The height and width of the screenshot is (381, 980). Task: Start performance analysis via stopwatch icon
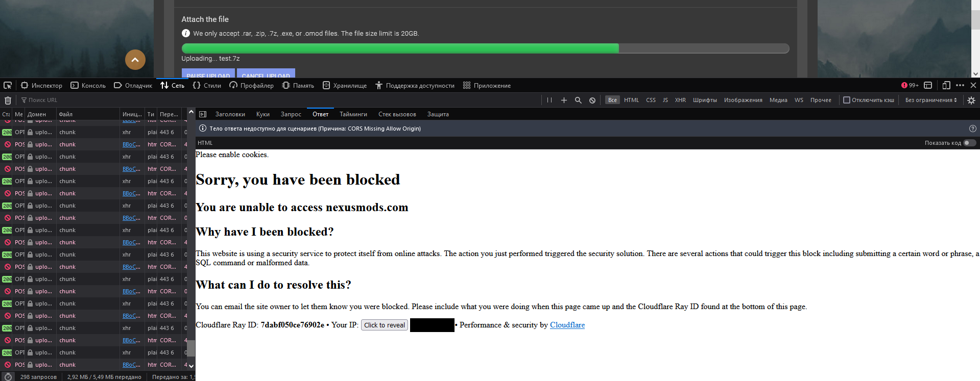click(x=8, y=377)
